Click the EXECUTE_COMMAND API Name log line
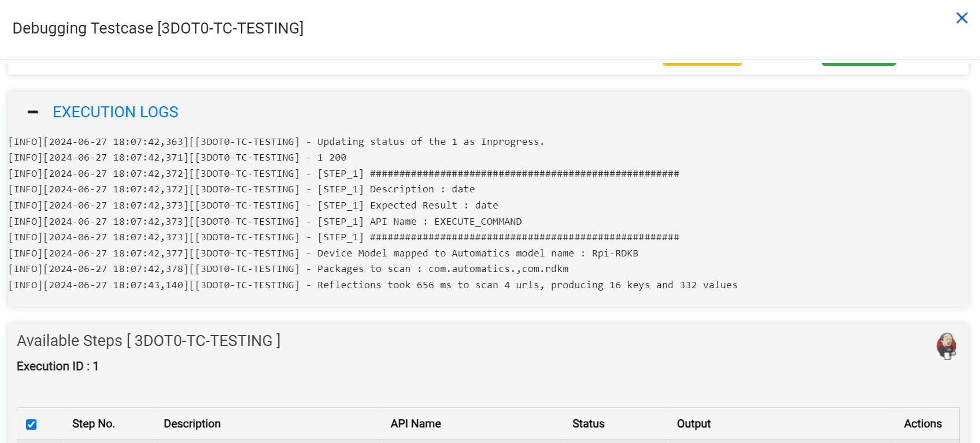This screenshot has width=980, height=443. 264,222
